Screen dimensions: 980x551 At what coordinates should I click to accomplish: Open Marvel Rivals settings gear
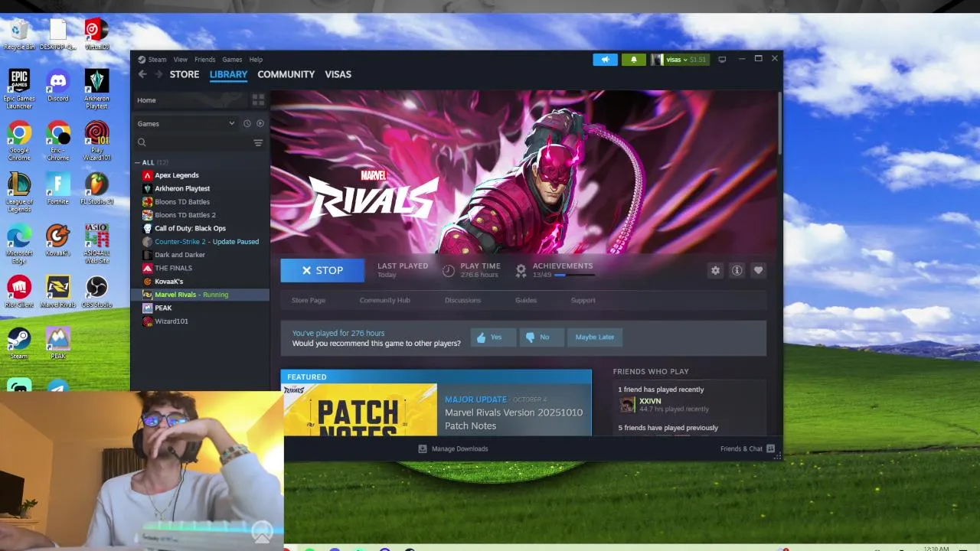pos(715,270)
